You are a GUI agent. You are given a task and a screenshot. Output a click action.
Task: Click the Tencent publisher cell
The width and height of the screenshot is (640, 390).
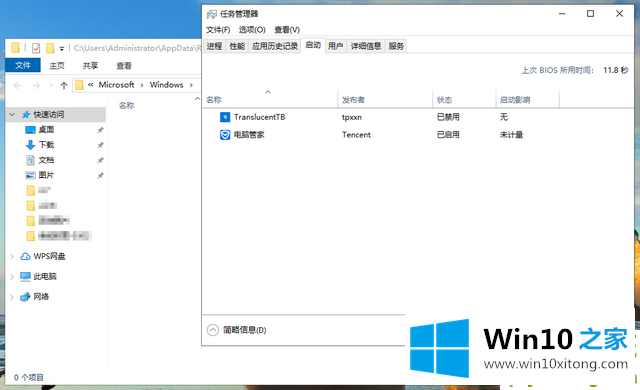tap(356, 135)
